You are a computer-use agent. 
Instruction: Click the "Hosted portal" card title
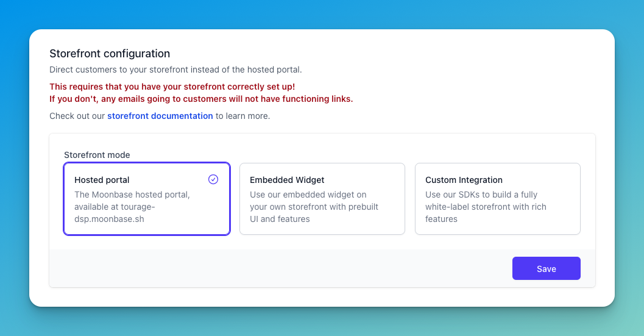[102, 180]
